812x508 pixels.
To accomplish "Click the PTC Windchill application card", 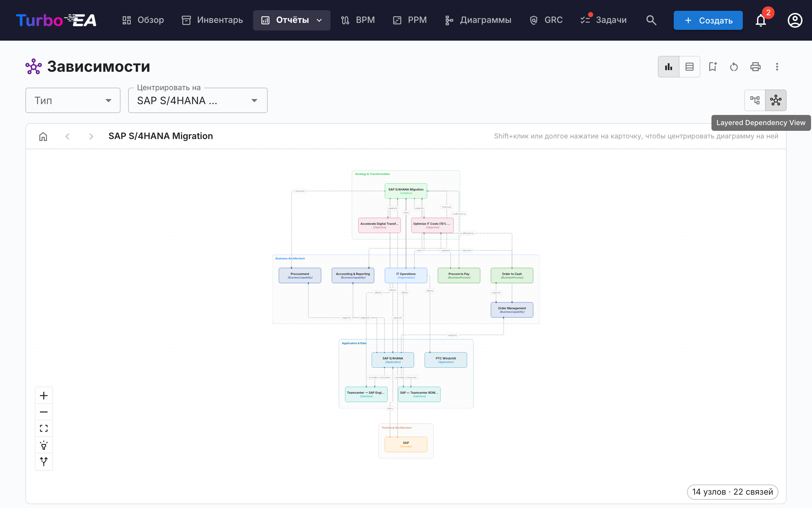I will point(446,360).
